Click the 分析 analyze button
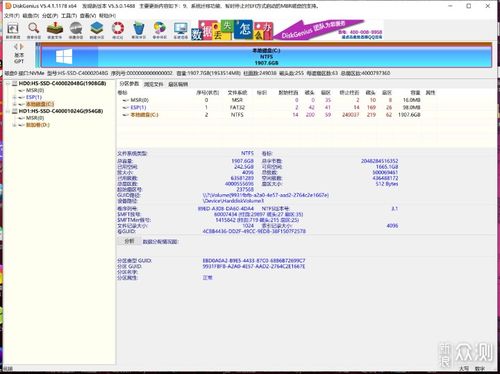500x374 pixels. tap(129, 241)
